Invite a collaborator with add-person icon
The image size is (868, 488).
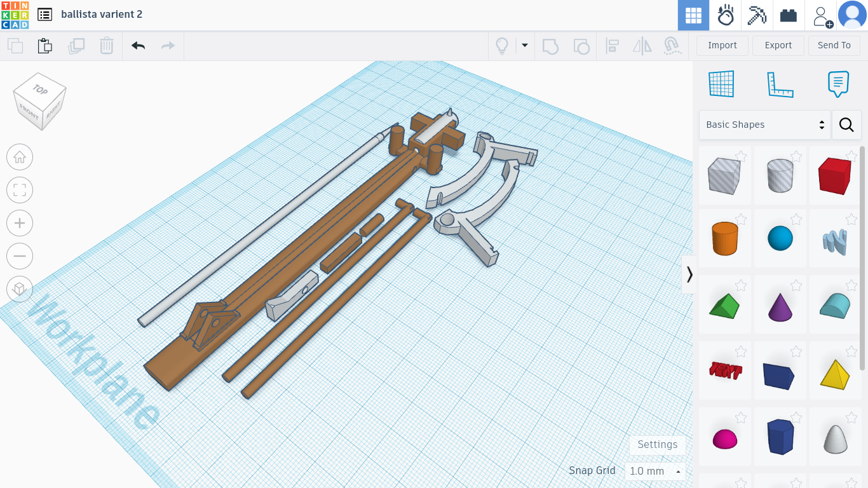823,16
